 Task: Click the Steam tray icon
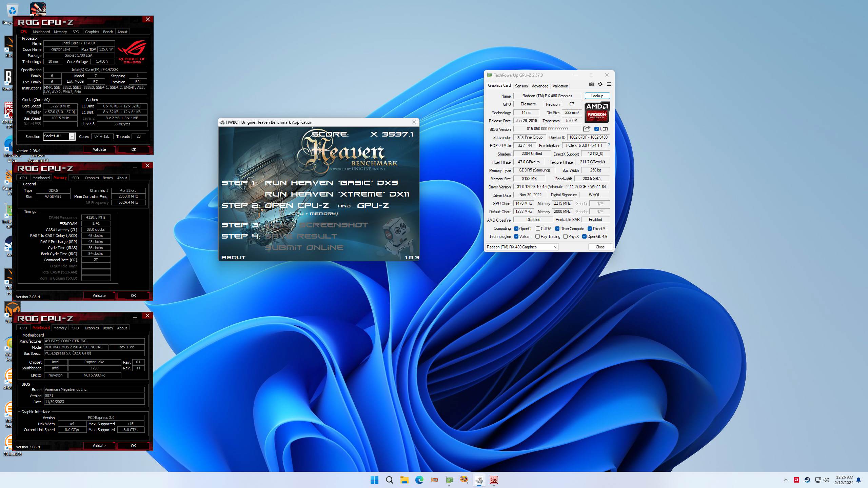pos(807,480)
